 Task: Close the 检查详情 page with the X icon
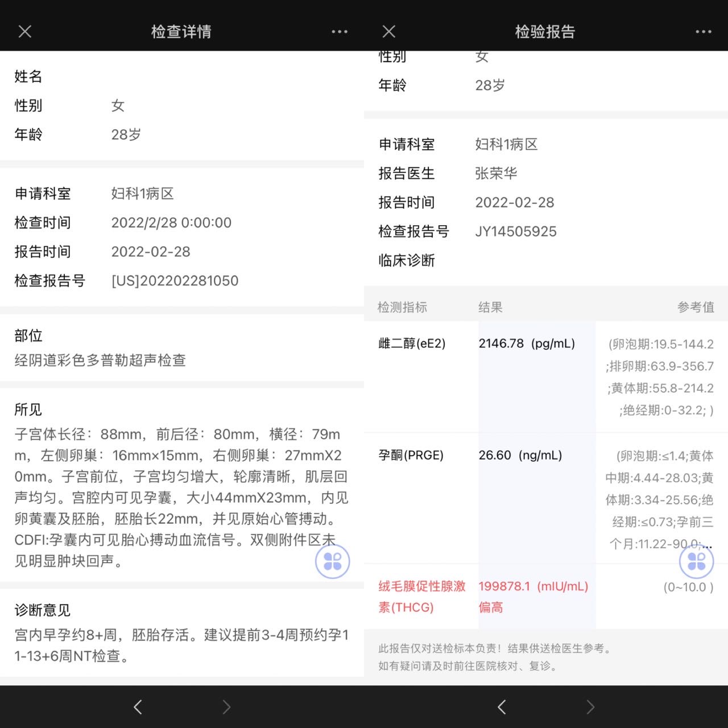(x=25, y=32)
